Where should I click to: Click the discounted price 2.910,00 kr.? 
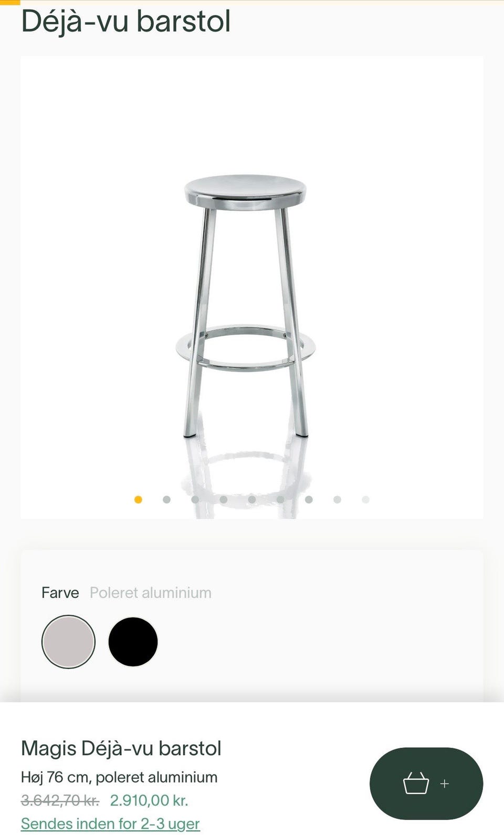[149, 800]
